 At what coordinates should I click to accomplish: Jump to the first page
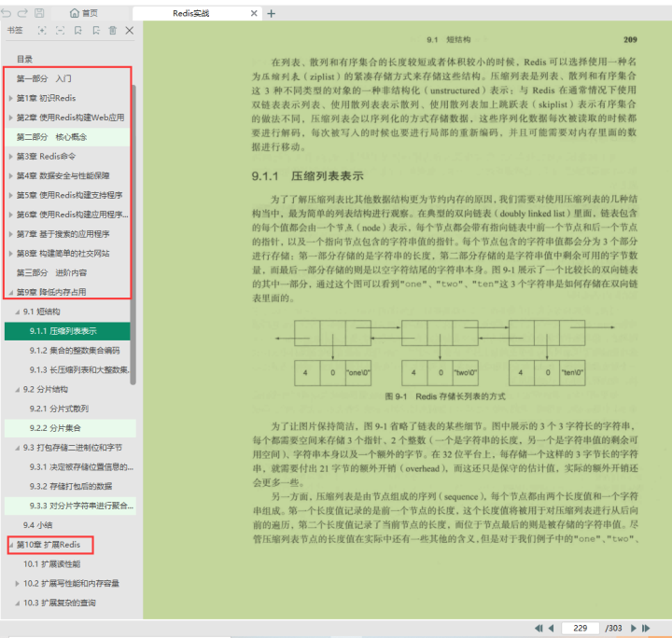(x=539, y=628)
